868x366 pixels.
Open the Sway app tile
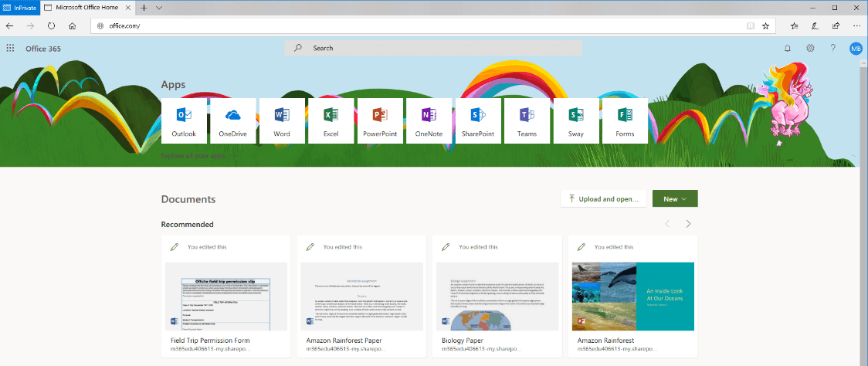575,120
